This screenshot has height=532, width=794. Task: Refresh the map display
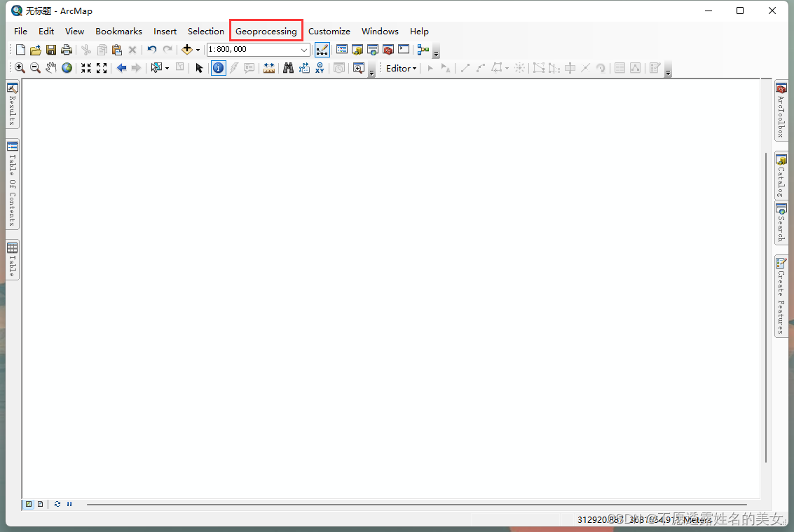tap(57, 504)
